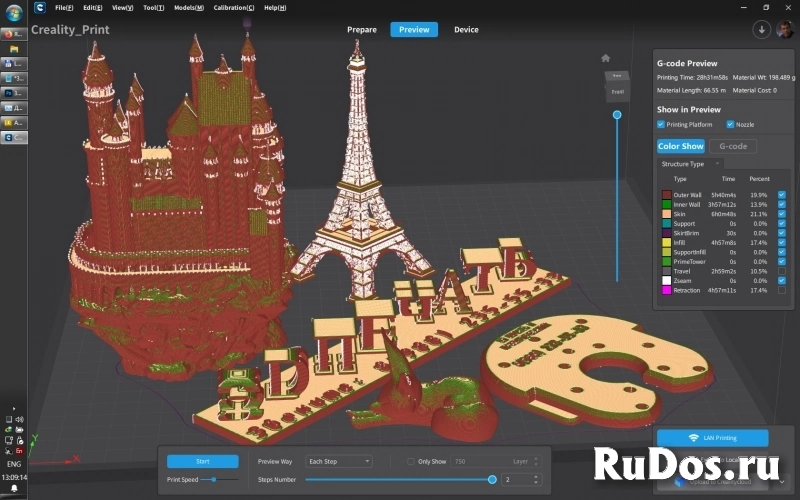Image resolution: width=800 pixels, height=500 pixels.
Task: Select the Preview tab
Action: pos(414,30)
